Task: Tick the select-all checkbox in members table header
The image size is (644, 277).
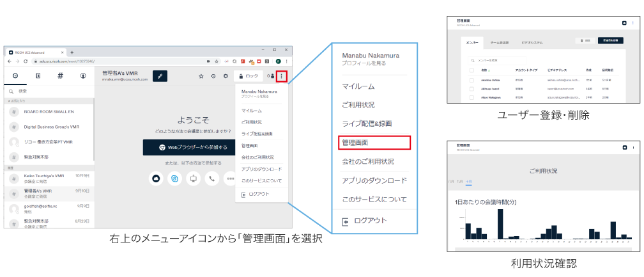Action: (471, 70)
